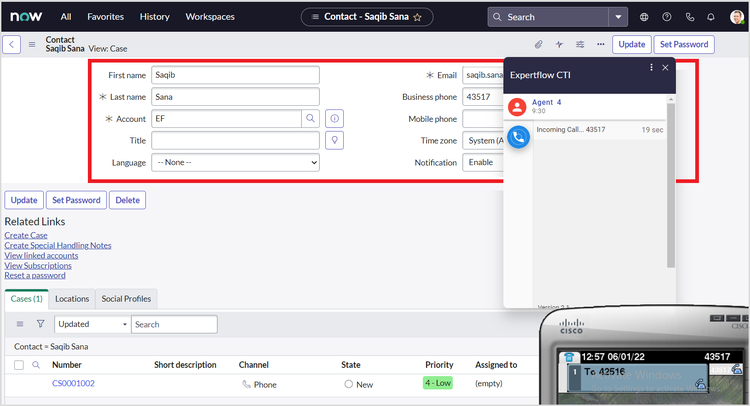Viewport: 750px width, 406px height.
Task: Switch to the Social Profiles tab
Action: (126, 298)
